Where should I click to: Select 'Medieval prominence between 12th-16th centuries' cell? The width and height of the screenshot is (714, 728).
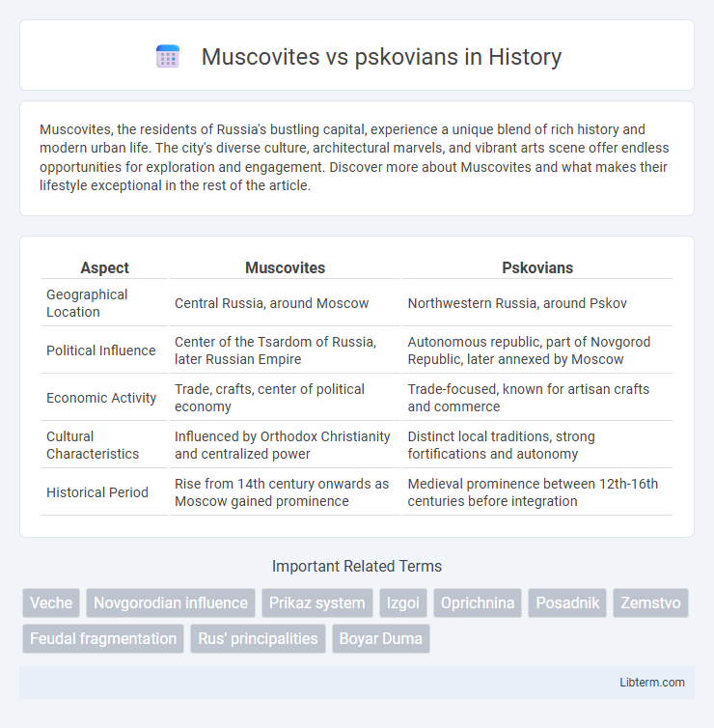click(537, 492)
